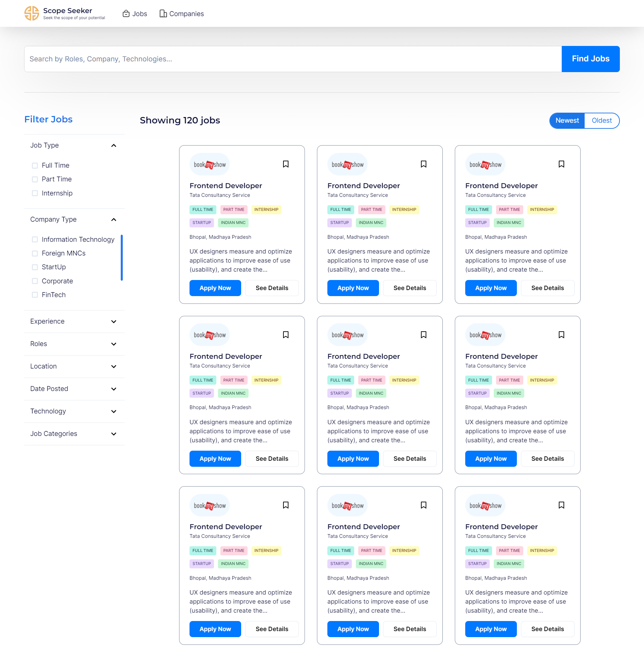Enable the Internship checkbox

coord(35,193)
